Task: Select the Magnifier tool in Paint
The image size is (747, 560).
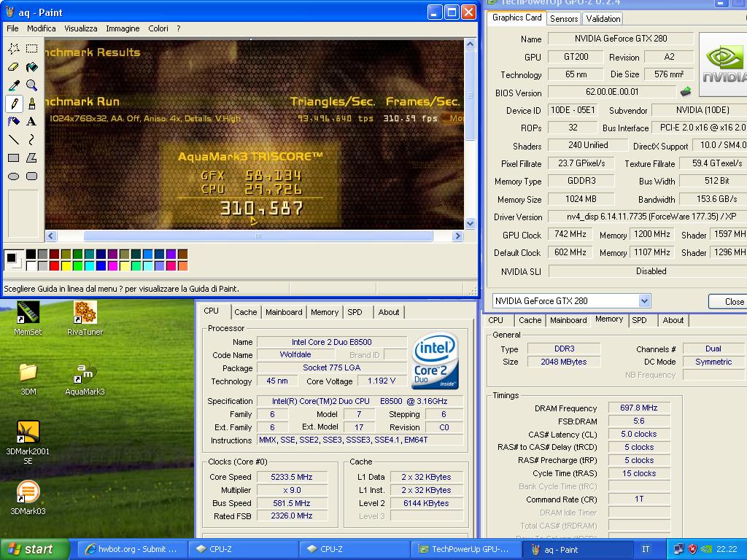Action: click(32, 85)
